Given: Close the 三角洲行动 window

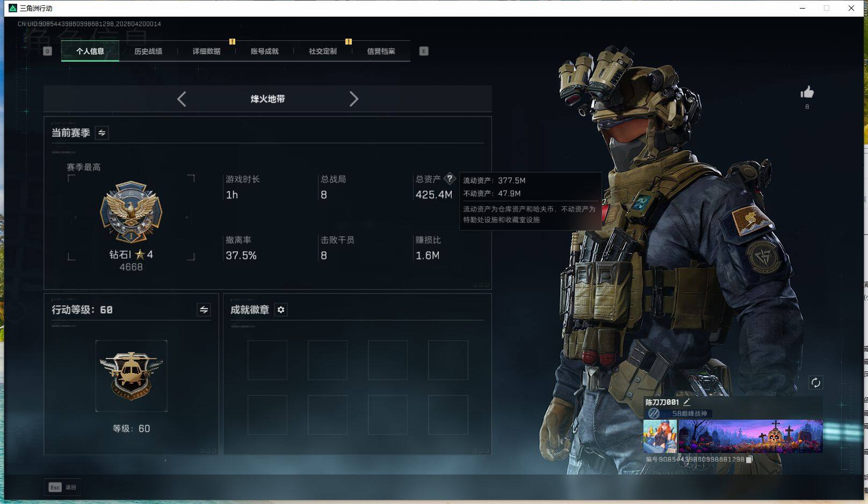Looking at the screenshot, I should 851,8.
